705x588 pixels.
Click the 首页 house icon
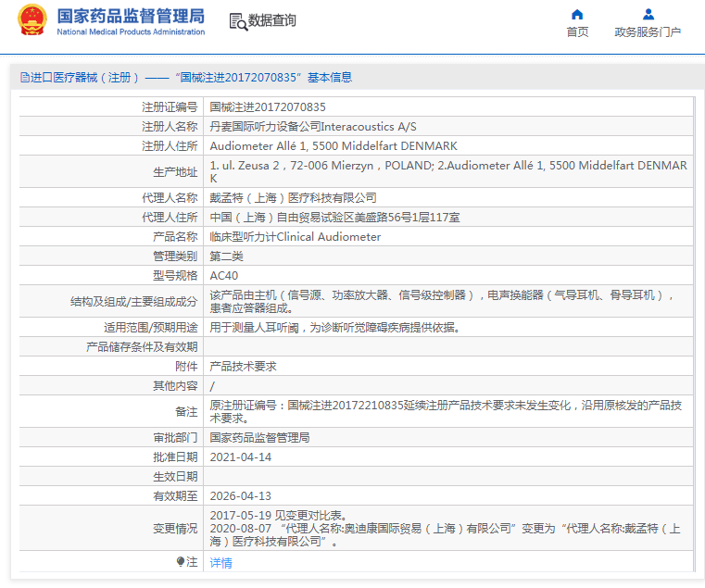tap(577, 15)
